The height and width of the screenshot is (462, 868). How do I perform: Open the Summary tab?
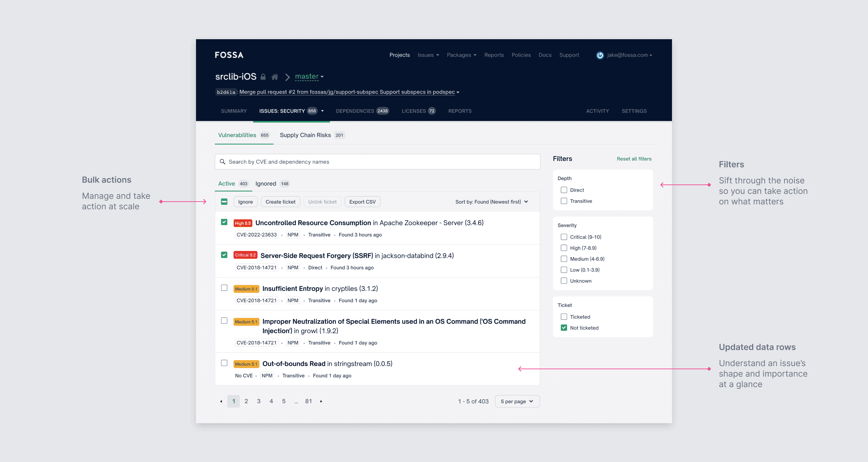pos(234,111)
